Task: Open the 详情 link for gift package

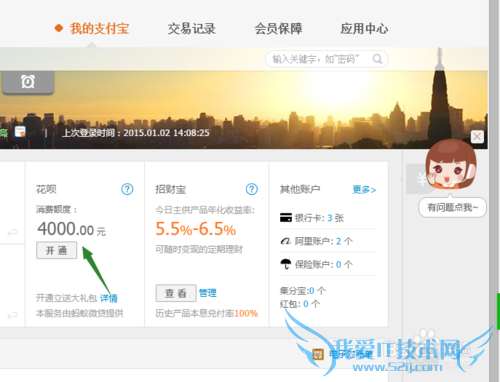Action: pyautogui.click(x=109, y=298)
